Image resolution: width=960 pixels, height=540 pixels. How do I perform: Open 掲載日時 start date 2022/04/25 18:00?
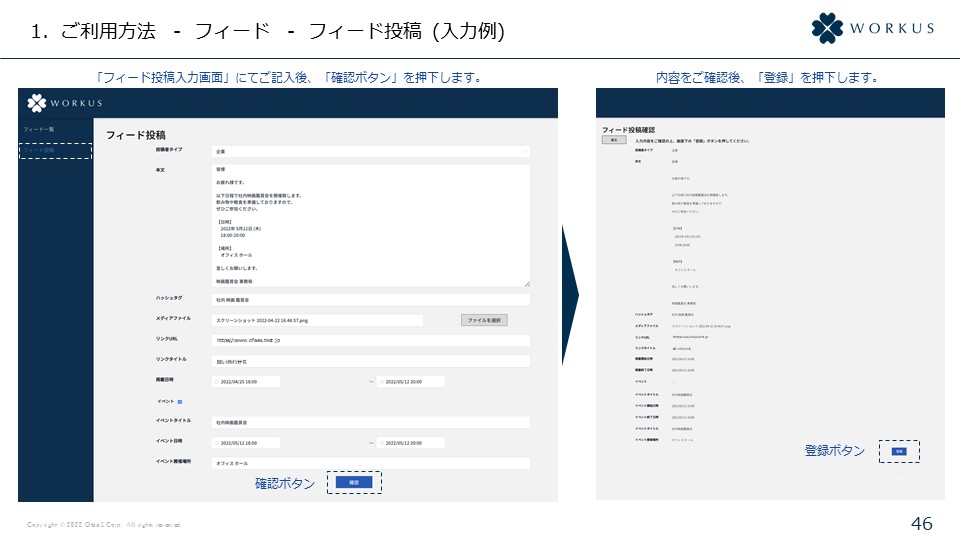246,381
